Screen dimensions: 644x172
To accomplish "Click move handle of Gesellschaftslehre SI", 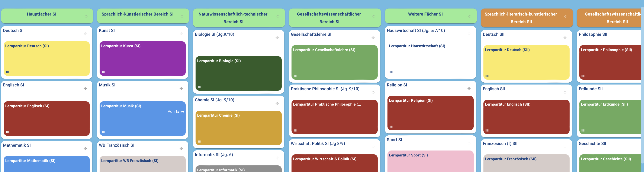I will [373, 38].
